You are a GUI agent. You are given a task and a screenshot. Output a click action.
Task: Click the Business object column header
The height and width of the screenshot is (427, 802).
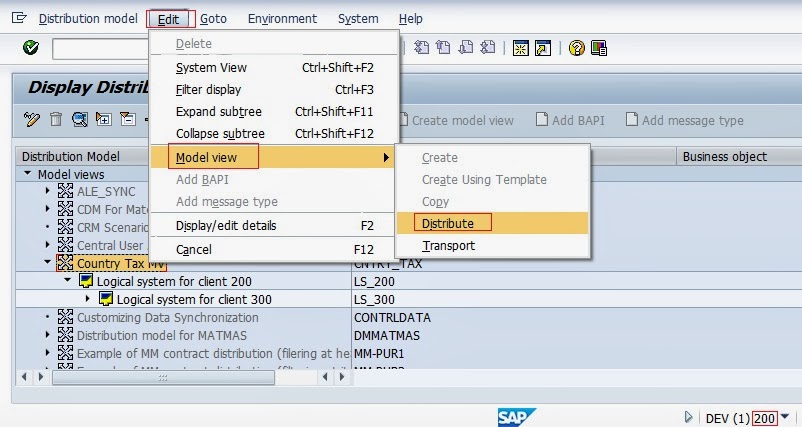coord(739,156)
